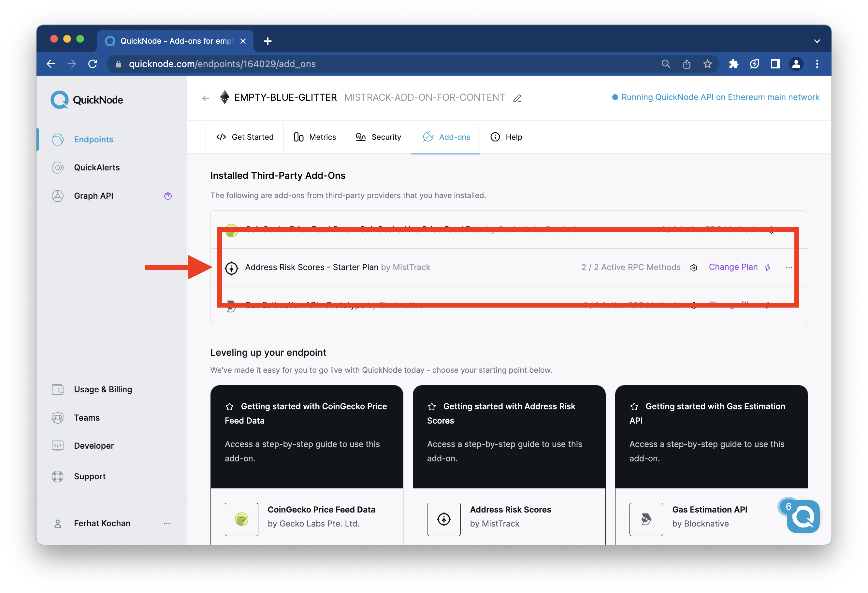
Task: Open more options menu for Address Risk Scores
Action: [789, 268]
